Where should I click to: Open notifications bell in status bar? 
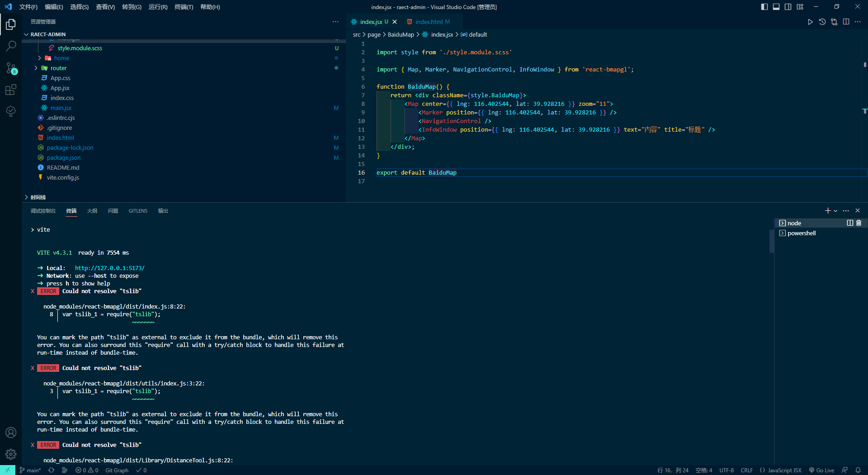858,470
